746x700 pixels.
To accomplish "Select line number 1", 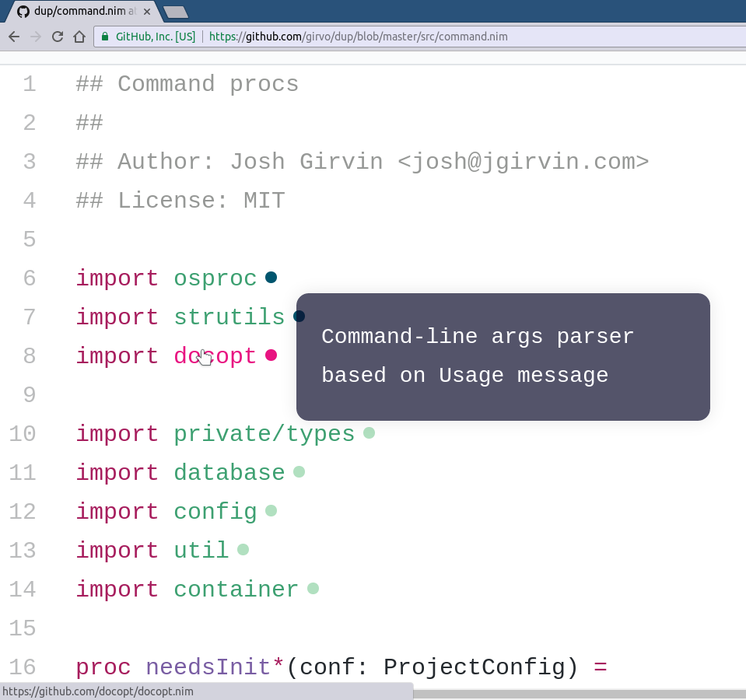I will (30, 84).
